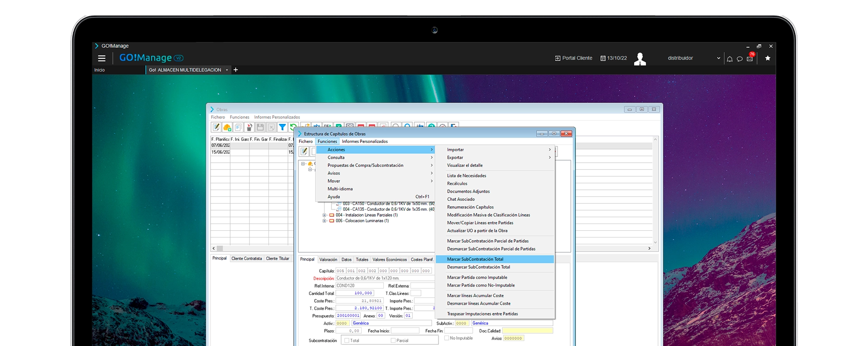Expand the Importar submenu
This screenshot has height=346, width=868.
point(495,150)
